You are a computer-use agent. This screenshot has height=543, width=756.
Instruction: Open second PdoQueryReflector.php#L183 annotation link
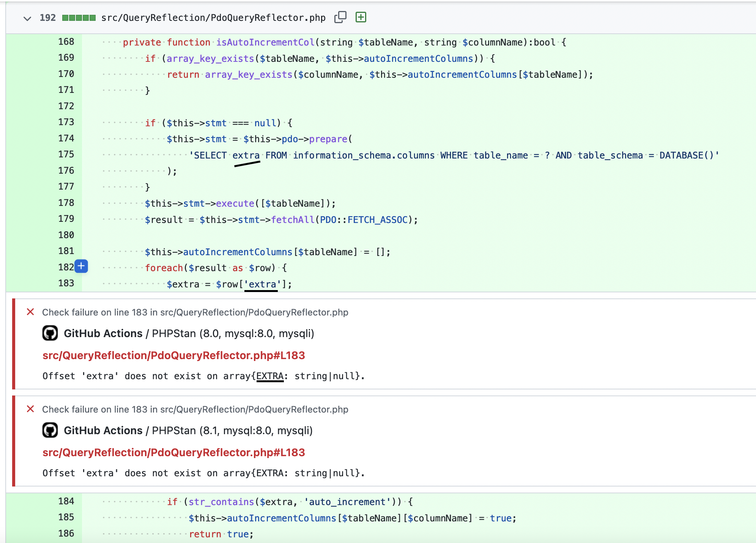point(173,452)
